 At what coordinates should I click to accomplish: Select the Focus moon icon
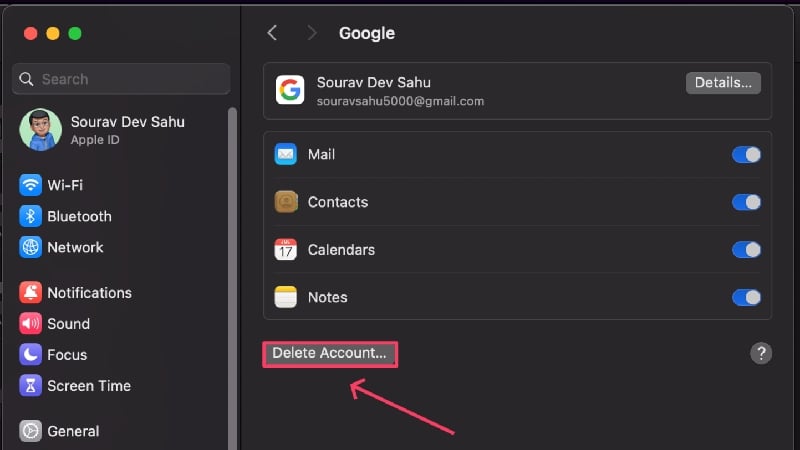tap(30, 355)
